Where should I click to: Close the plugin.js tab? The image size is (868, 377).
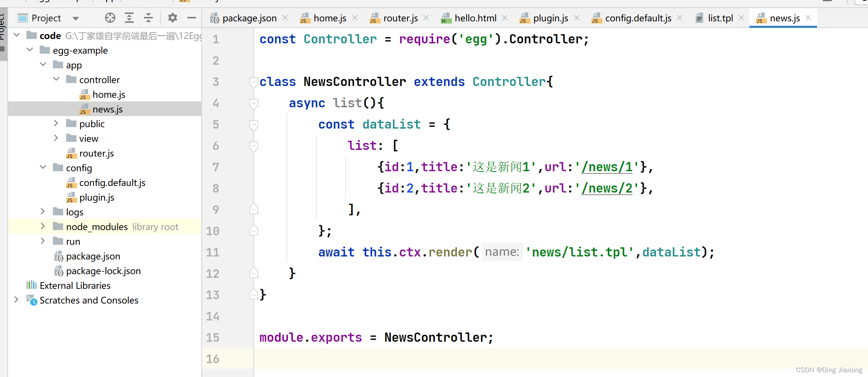[x=577, y=18]
